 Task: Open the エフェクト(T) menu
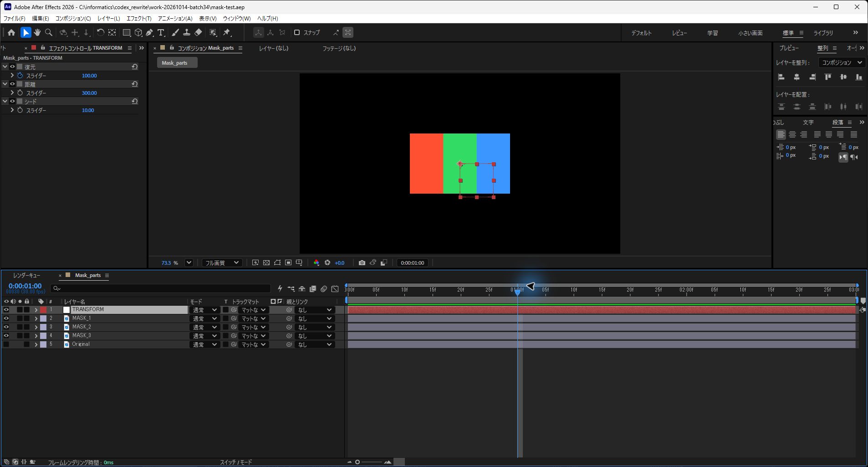coord(139,18)
